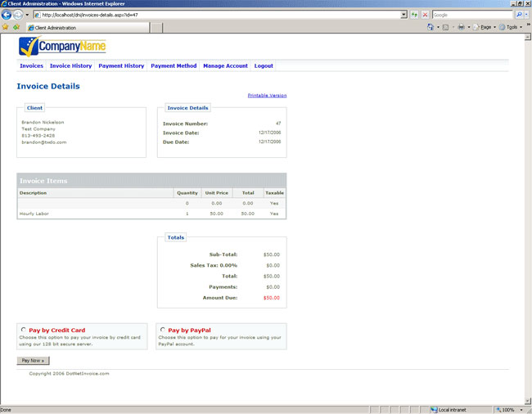Screen dimensions: 532x414
Task: Click the Refresh page icon
Action: click(x=414, y=15)
